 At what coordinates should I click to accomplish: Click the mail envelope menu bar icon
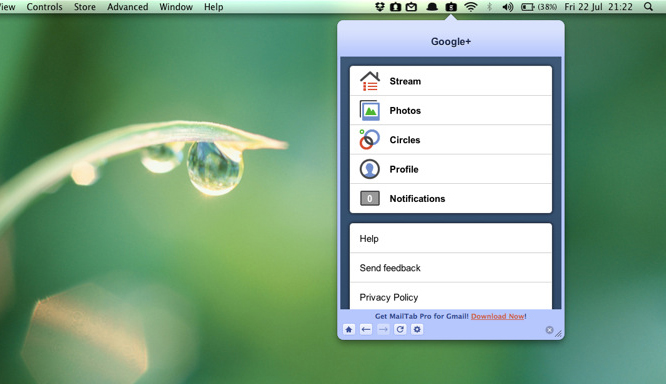pos(411,7)
